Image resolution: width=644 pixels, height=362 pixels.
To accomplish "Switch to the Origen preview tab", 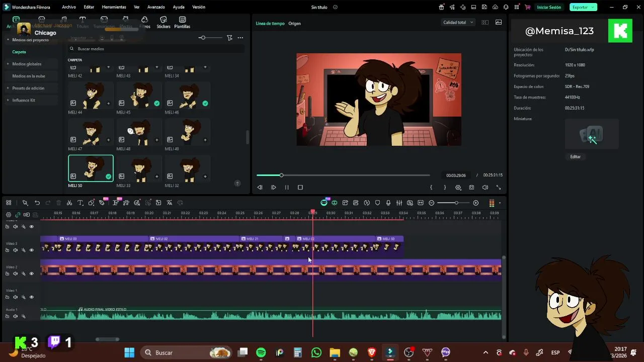I will [294, 23].
